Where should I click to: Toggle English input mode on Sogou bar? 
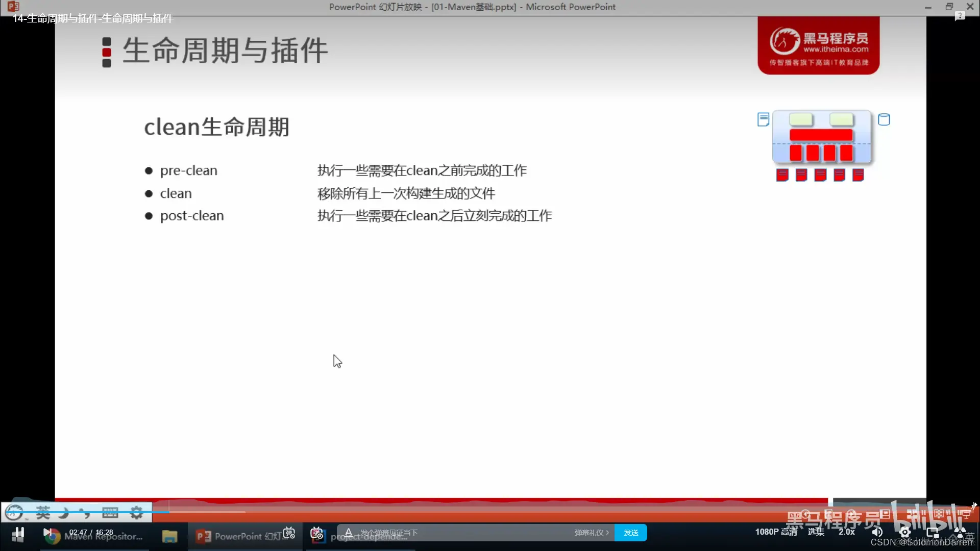43,513
